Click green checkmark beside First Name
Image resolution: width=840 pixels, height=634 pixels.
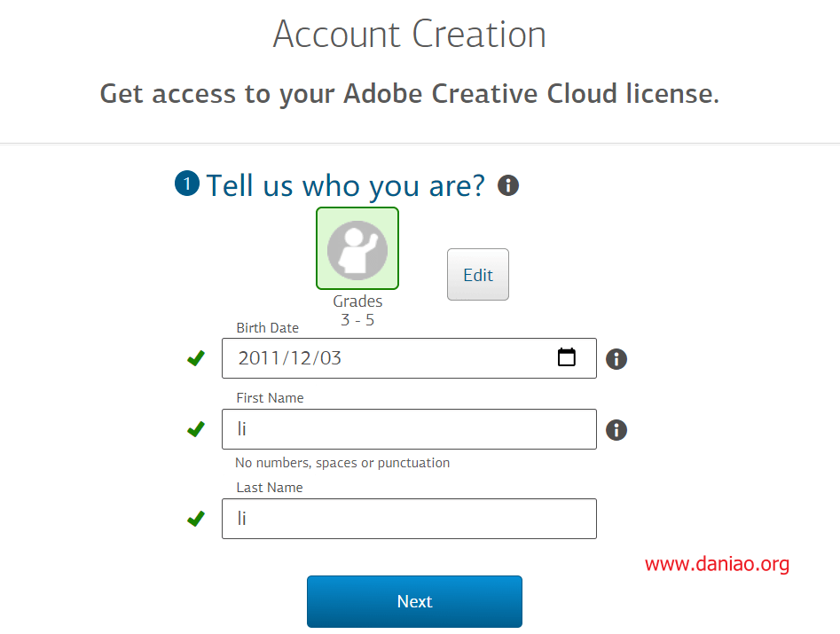(x=196, y=429)
